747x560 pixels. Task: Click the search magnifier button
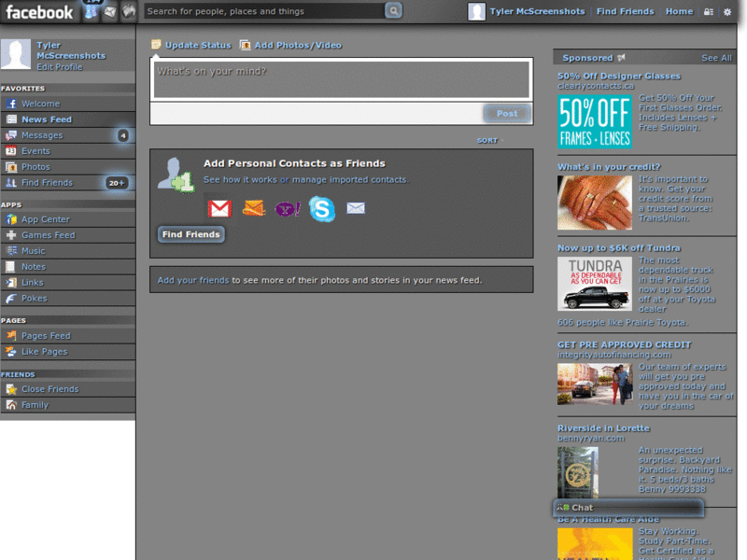point(393,10)
